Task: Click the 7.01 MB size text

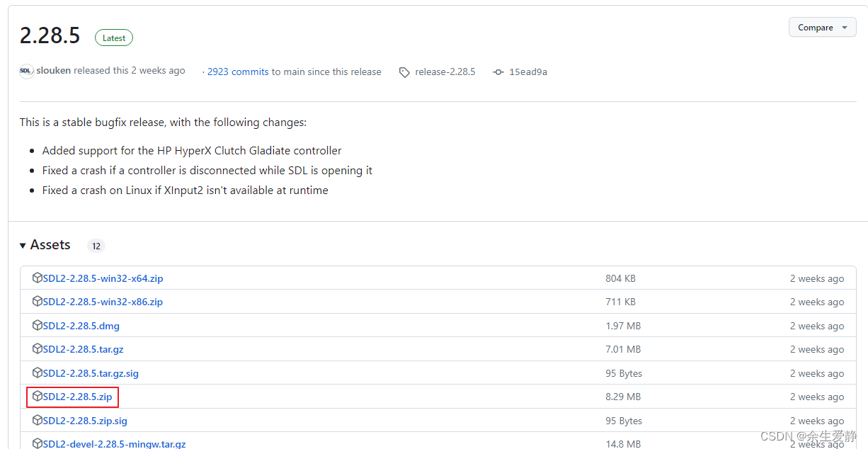Action: tap(623, 349)
